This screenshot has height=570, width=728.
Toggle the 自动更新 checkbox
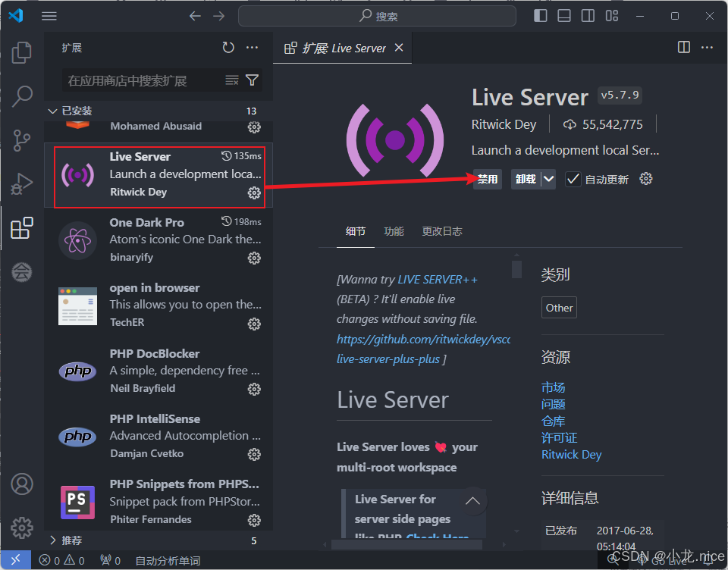tap(573, 179)
